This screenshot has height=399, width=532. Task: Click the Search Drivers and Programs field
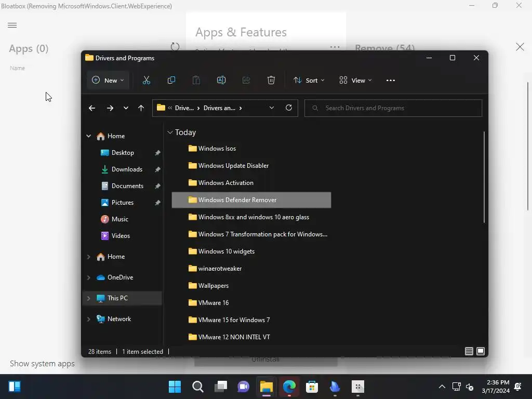point(393,108)
